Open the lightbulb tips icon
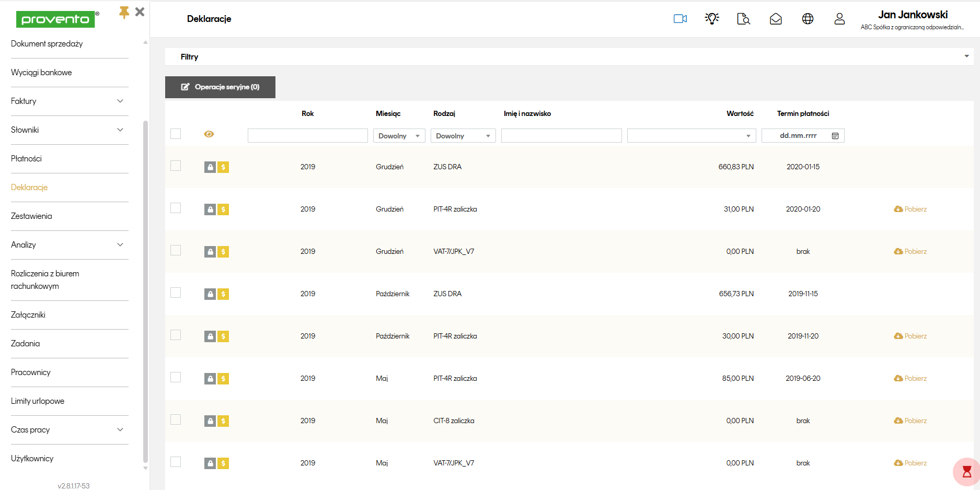The height and width of the screenshot is (490, 980). [712, 19]
